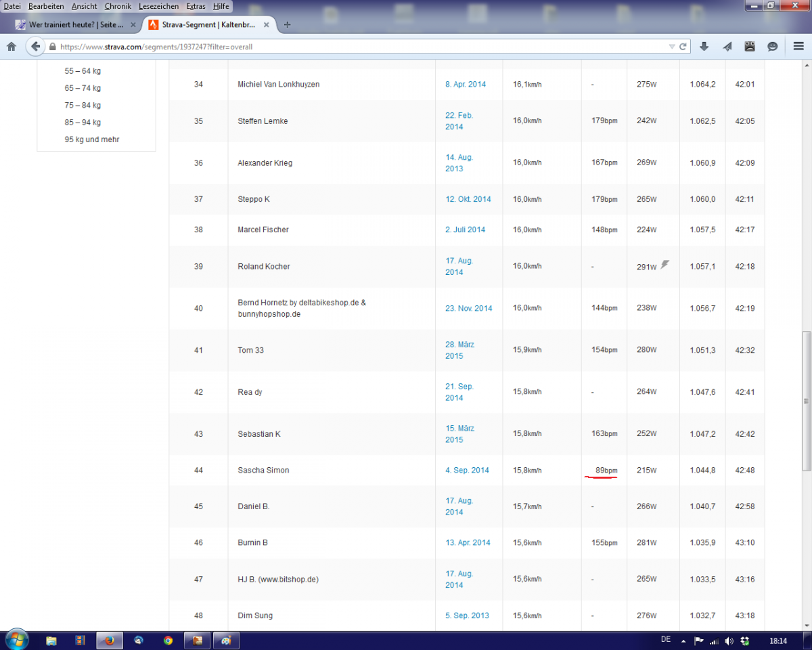Open the Chronik menu
Screen dimensions: 812x650
point(118,6)
